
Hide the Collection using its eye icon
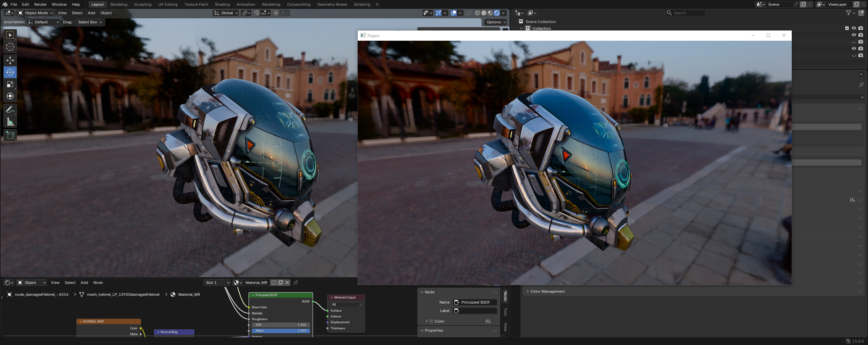pyautogui.click(x=854, y=28)
